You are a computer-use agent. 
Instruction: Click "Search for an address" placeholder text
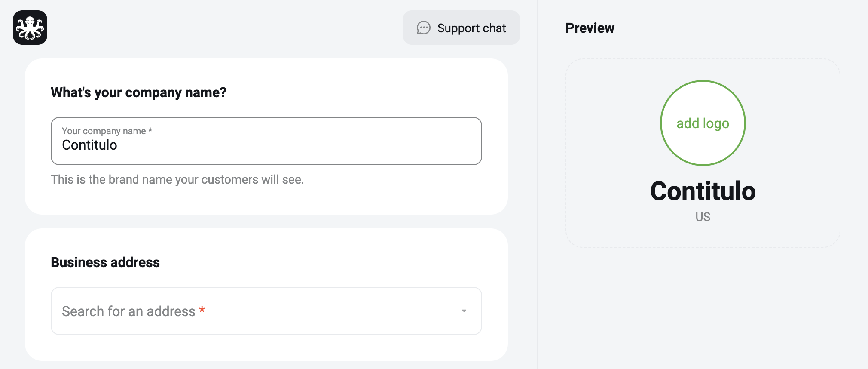pyautogui.click(x=128, y=311)
